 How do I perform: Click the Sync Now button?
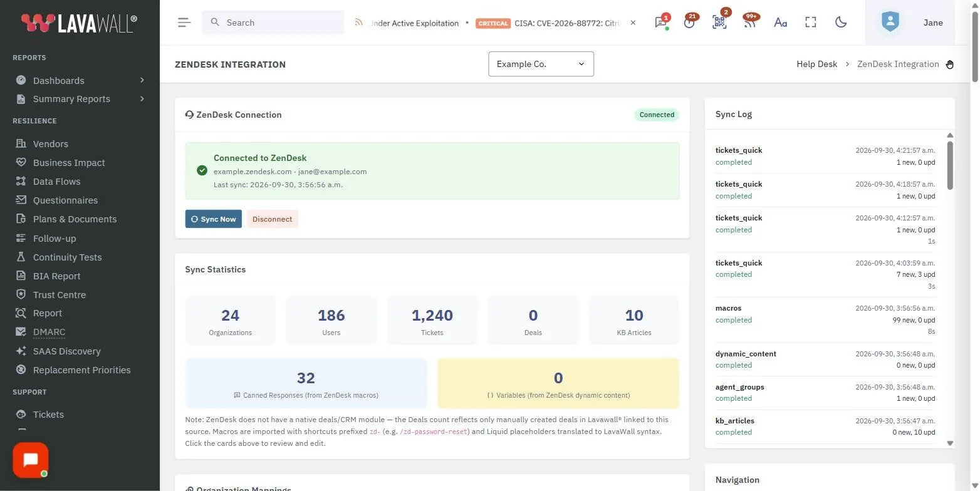click(x=214, y=219)
